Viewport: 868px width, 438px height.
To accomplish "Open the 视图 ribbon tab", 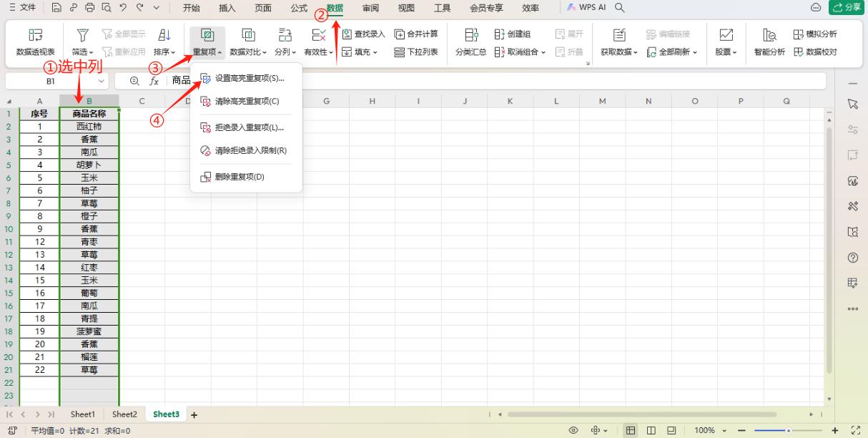I will (406, 8).
